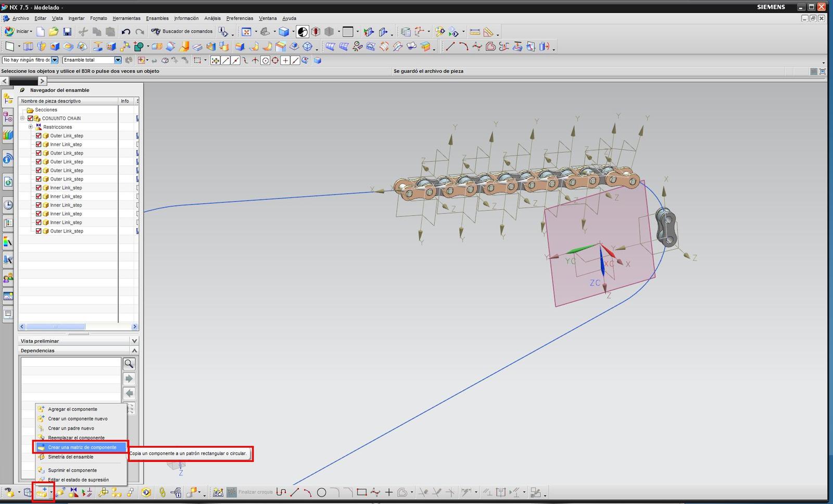
Task: Click the sketch point plus tool at bottom
Action: tap(389, 492)
